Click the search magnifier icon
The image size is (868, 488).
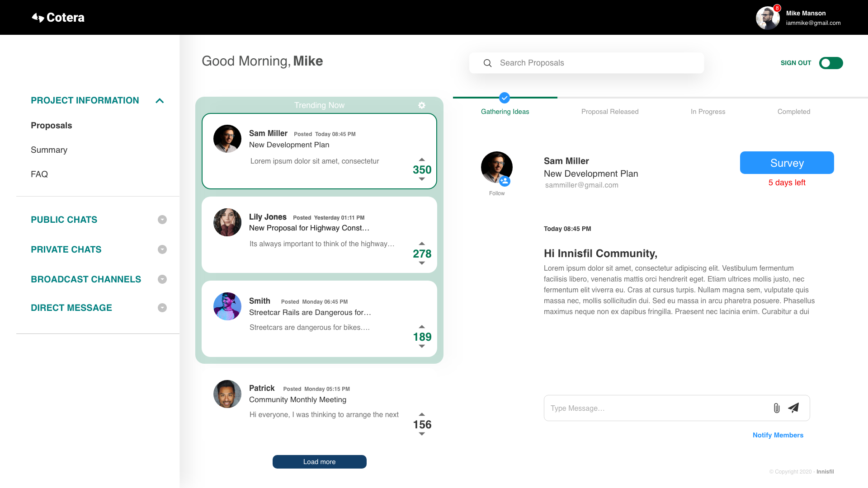[x=487, y=63]
